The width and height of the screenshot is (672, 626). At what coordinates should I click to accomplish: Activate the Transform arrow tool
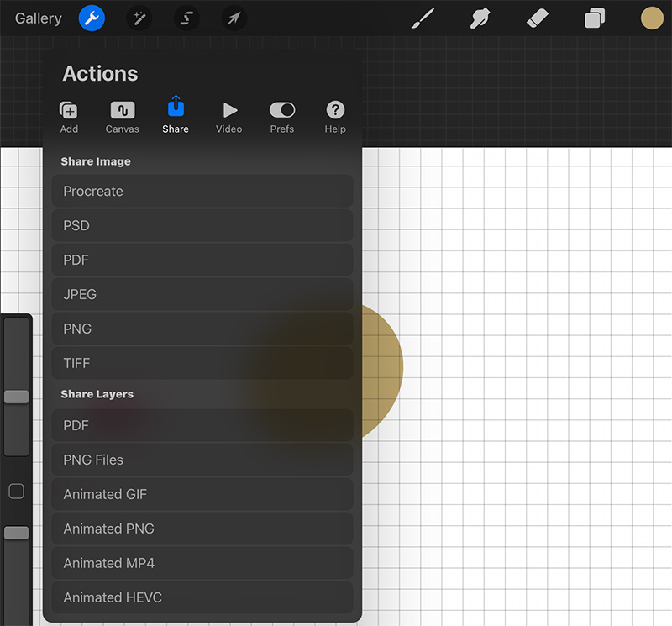tap(234, 18)
